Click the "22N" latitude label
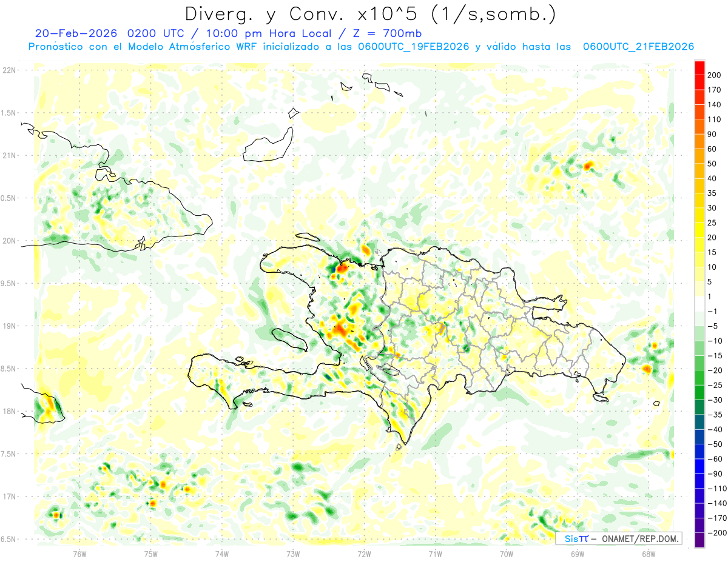This screenshot has height=562, width=728. pyautogui.click(x=9, y=70)
